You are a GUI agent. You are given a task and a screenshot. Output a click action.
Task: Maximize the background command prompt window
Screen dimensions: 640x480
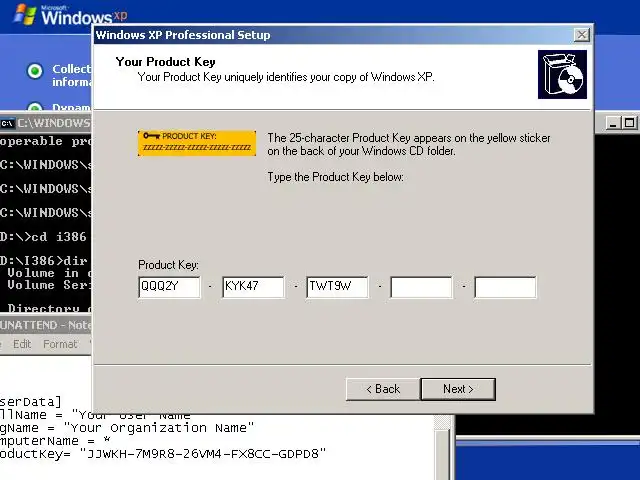[629, 122]
